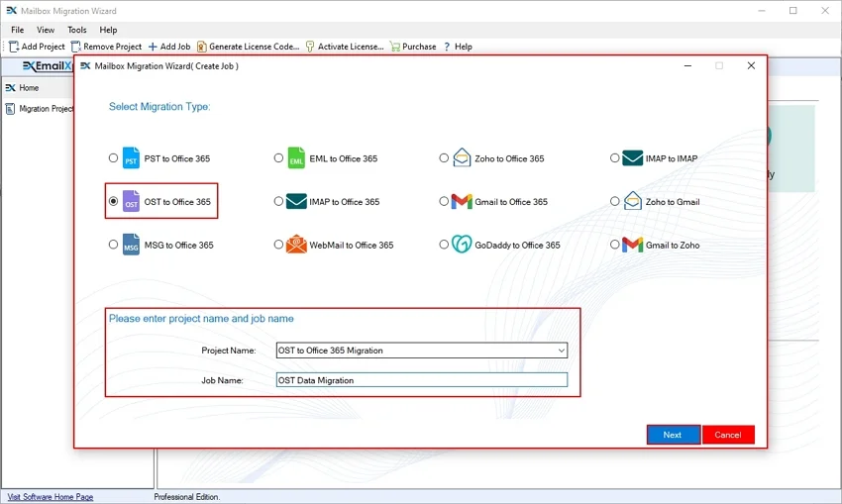This screenshot has height=504, width=842.
Task: Select Migration Project in sidebar tree
Action: click(x=47, y=109)
